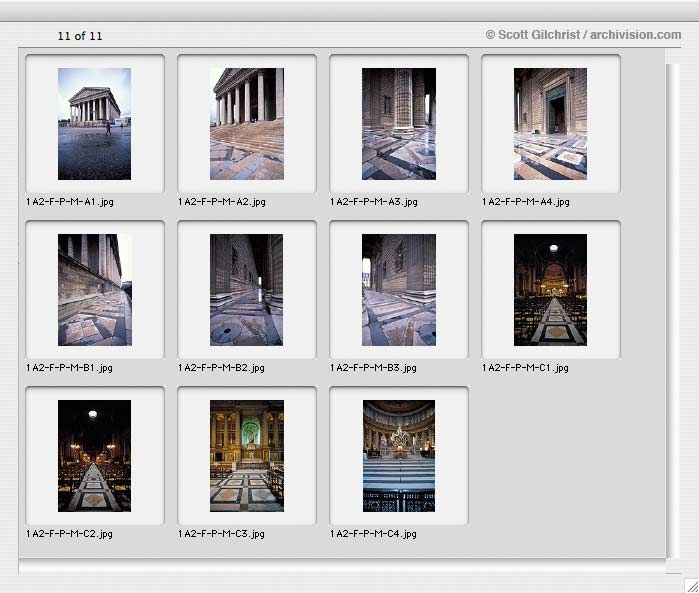This screenshot has height=593, width=699.
Task: Open the 1A2-F-P-M-A3.jpg column image
Action: tap(399, 124)
